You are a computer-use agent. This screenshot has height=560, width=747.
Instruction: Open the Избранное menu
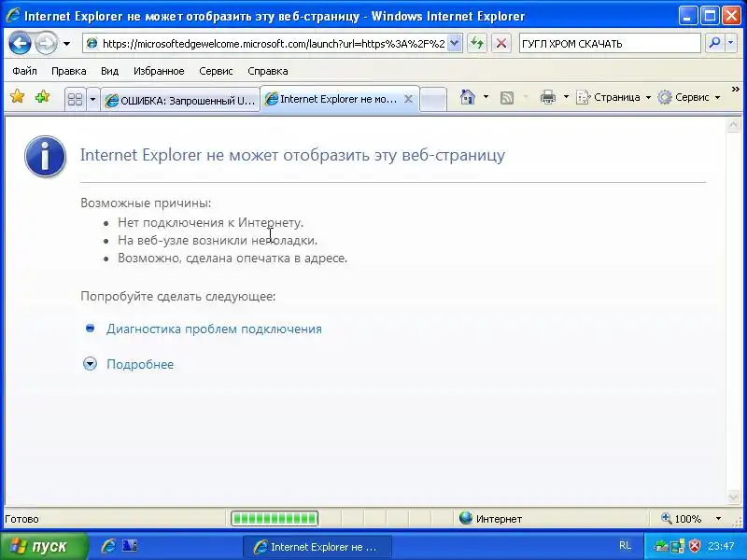point(159,71)
